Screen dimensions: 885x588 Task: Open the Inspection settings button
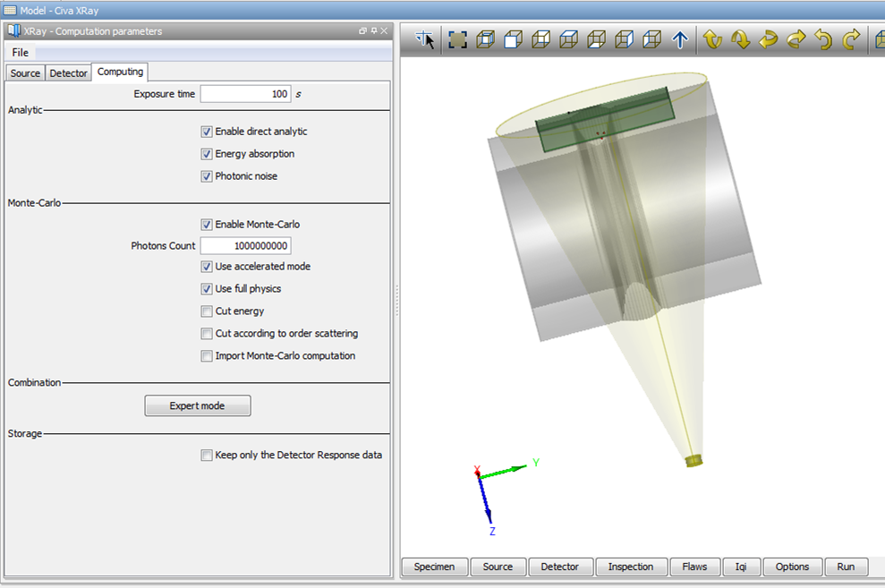coord(631,567)
